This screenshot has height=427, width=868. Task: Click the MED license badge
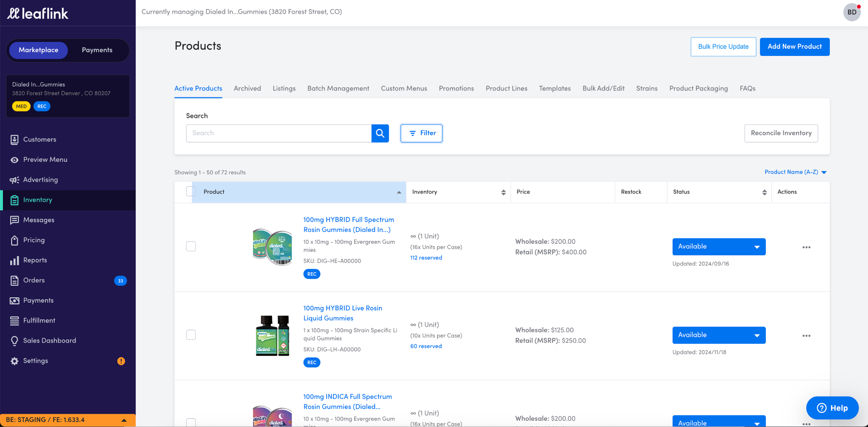pos(21,106)
